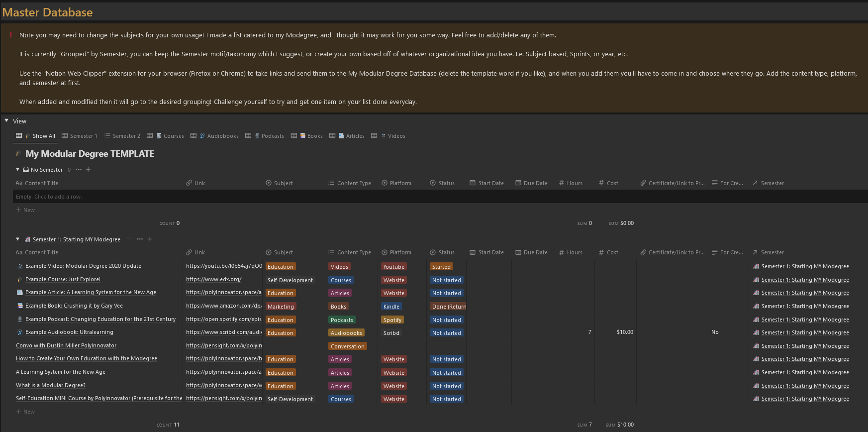Collapse the No Semester group

pos(17,170)
